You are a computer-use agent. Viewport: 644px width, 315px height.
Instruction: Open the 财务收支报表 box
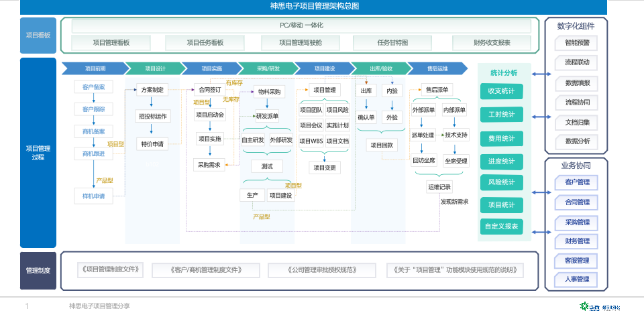click(x=492, y=43)
